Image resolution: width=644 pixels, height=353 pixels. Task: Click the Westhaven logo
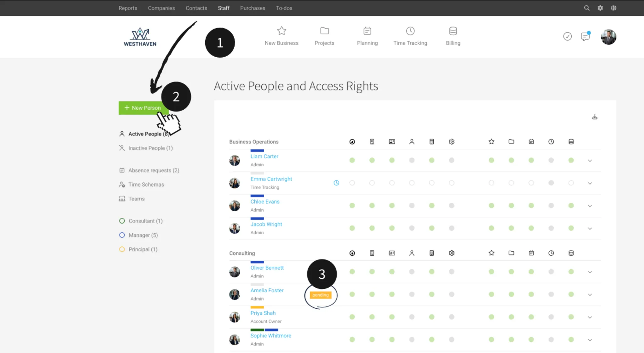tap(140, 37)
